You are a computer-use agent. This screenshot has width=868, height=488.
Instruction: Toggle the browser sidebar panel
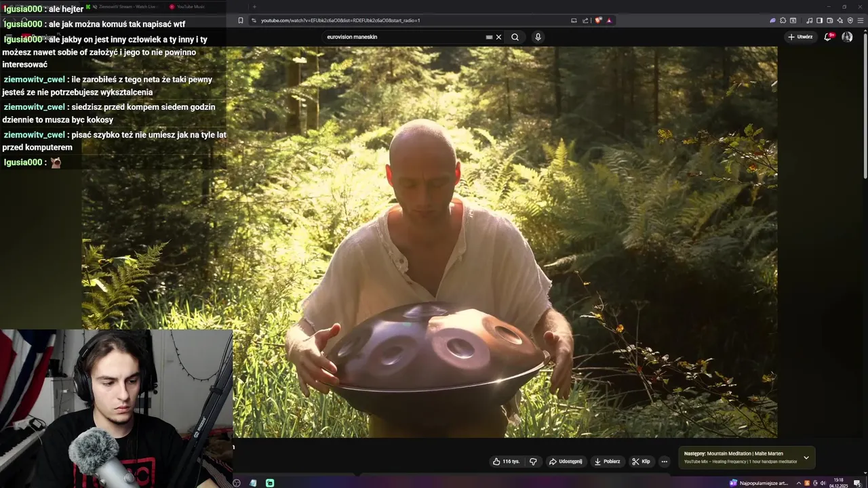tap(819, 20)
